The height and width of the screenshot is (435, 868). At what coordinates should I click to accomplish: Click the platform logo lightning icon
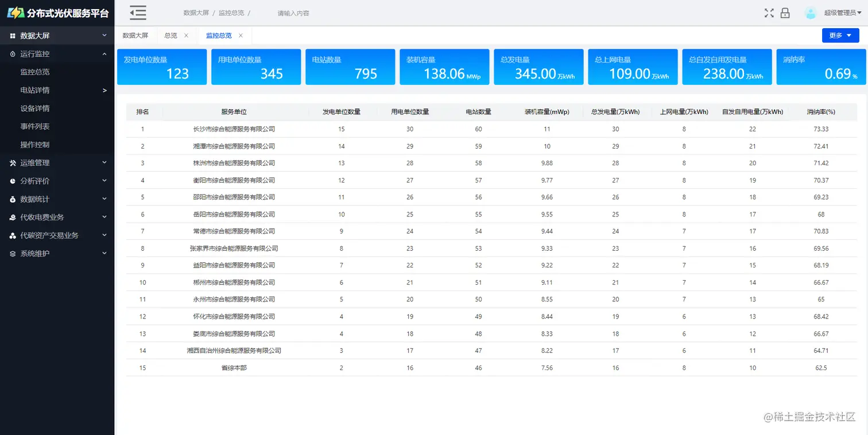tap(15, 13)
